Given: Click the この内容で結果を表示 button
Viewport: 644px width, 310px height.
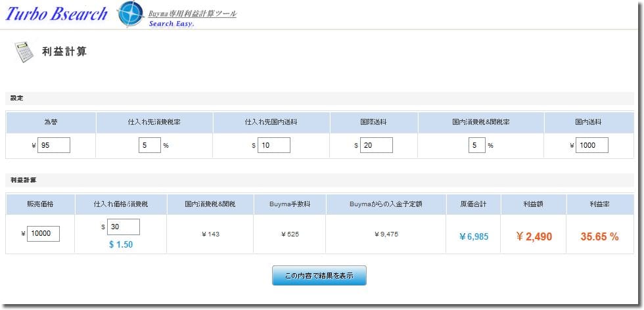Looking at the screenshot, I should coord(319,275).
